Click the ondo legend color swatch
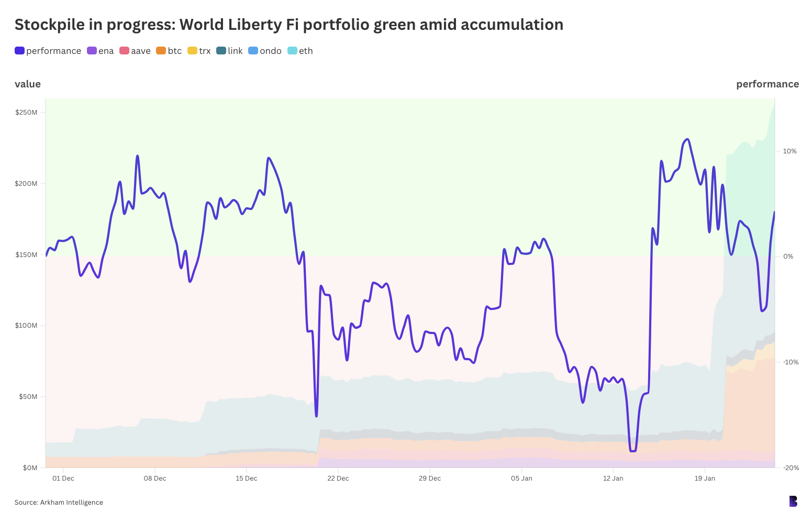Screen dimensions: 812x523 point(253,51)
